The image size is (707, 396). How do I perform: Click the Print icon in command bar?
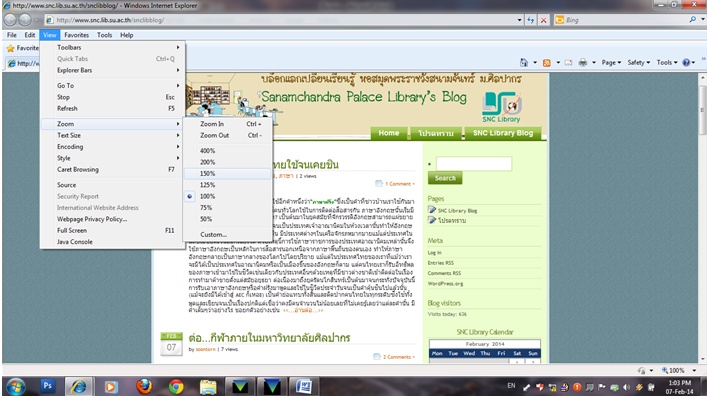pyautogui.click(x=583, y=63)
